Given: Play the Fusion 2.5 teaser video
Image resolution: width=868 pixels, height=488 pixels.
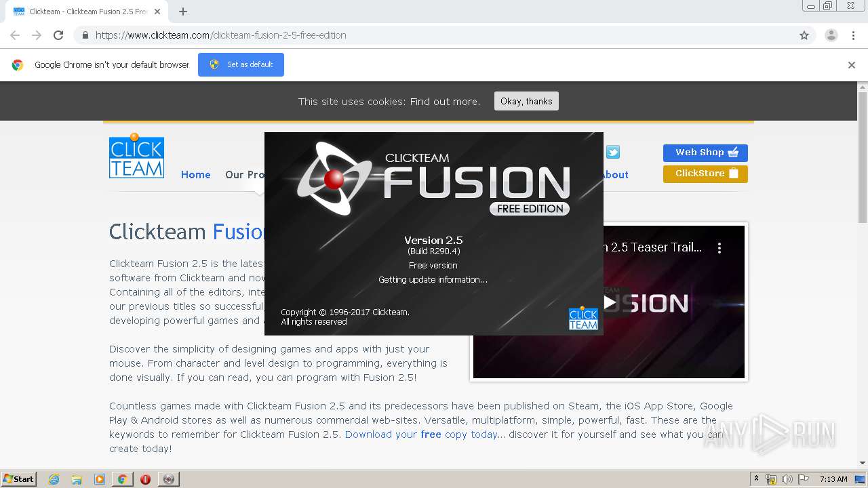Looking at the screenshot, I should (610, 302).
